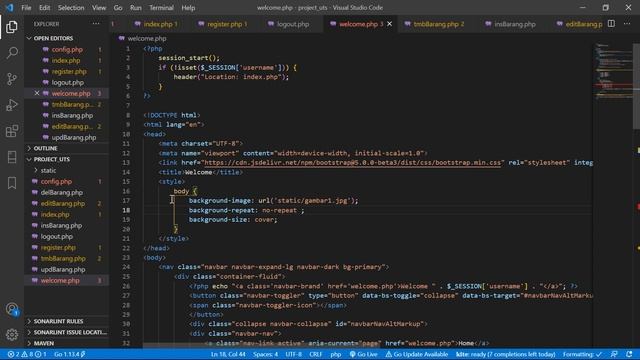Image resolution: width=640 pixels, height=360 pixels.
Task: Click line number 18 in the gutter
Action: (127, 210)
